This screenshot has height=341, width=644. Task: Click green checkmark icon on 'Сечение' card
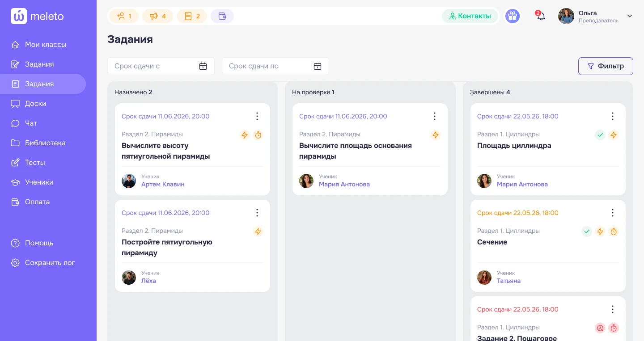tap(587, 232)
